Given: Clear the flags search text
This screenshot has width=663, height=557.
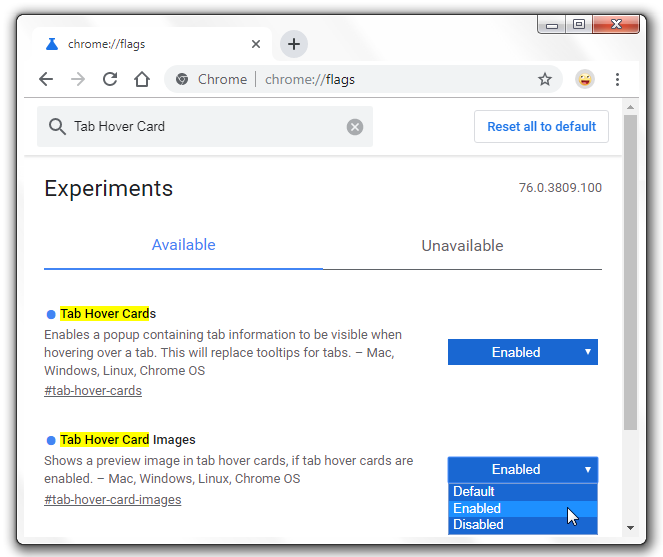Looking at the screenshot, I should pyautogui.click(x=355, y=127).
